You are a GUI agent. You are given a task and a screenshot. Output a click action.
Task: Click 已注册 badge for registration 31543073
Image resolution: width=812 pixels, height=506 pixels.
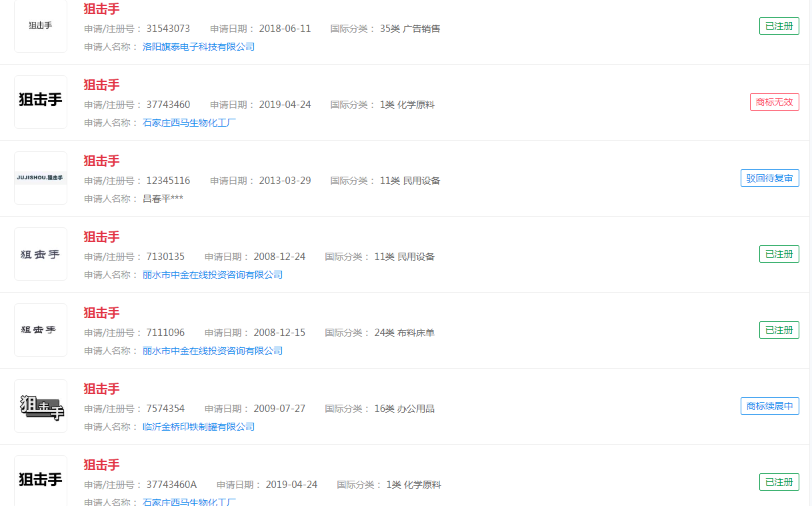click(779, 26)
